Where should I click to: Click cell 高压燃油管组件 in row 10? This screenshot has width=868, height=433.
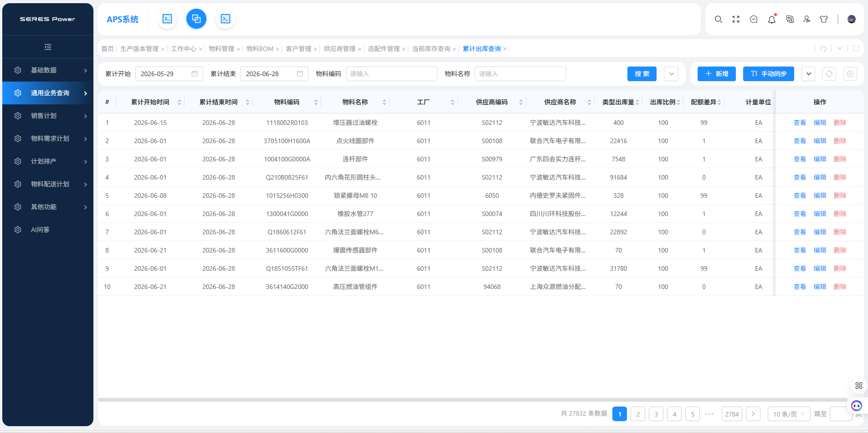click(355, 287)
